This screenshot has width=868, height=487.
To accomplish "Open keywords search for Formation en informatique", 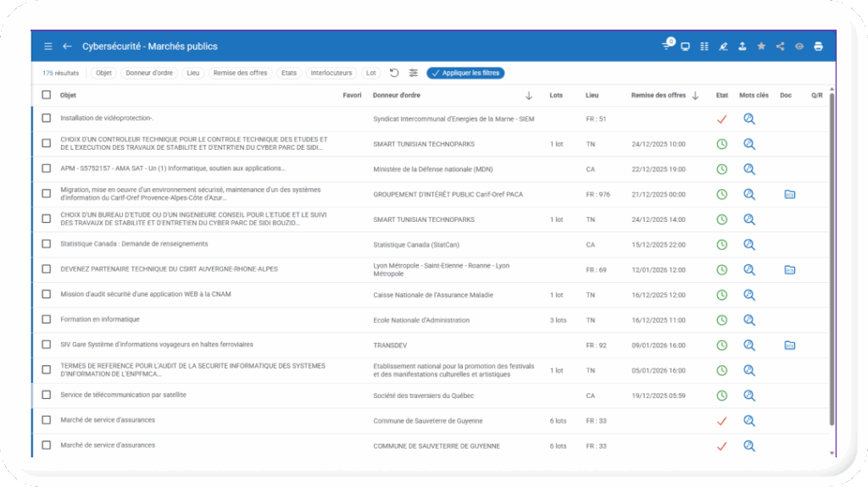I will [748, 320].
